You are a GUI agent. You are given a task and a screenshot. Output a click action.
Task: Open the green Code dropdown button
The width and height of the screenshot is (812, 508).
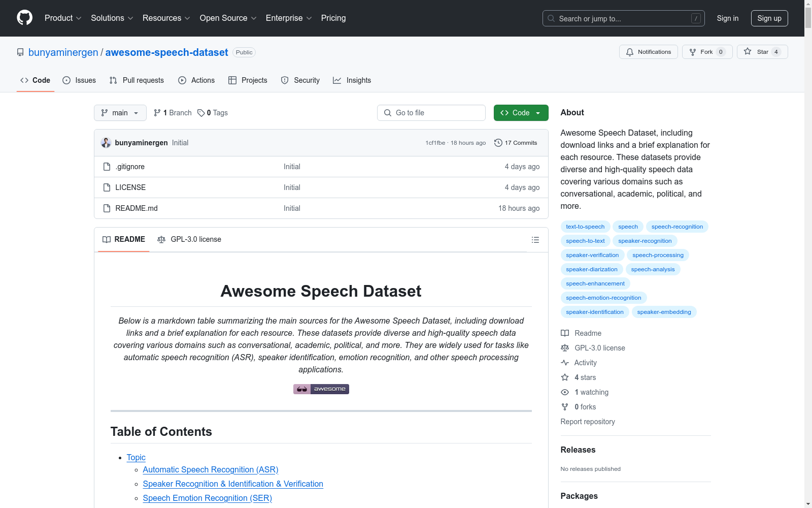tap(521, 113)
